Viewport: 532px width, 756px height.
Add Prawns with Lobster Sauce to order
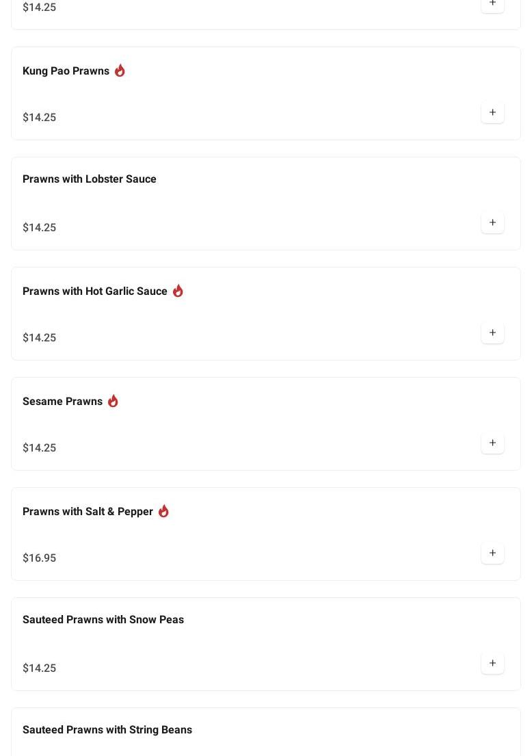coord(492,223)
